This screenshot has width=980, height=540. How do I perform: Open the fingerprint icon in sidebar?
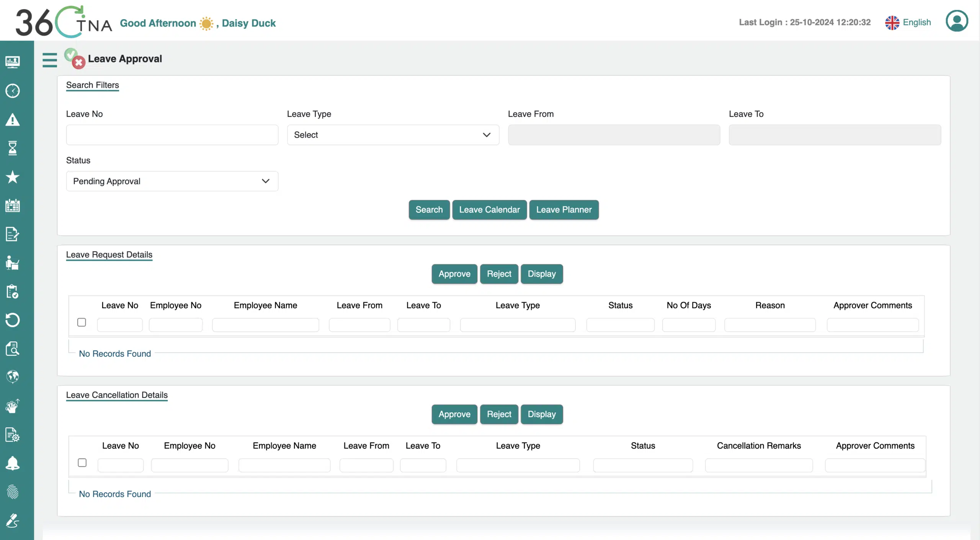tap(13, 492)
